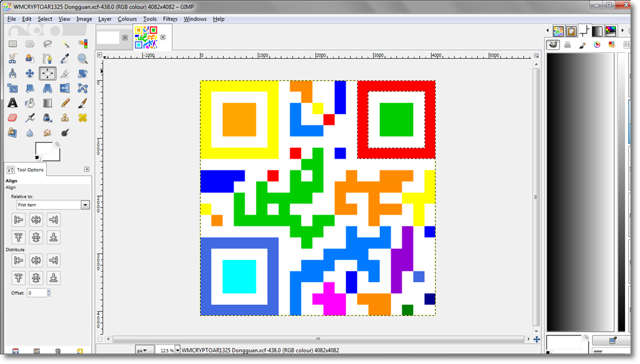
Task: Choose the Free Select lasso tool
Action: pos(47,44)
